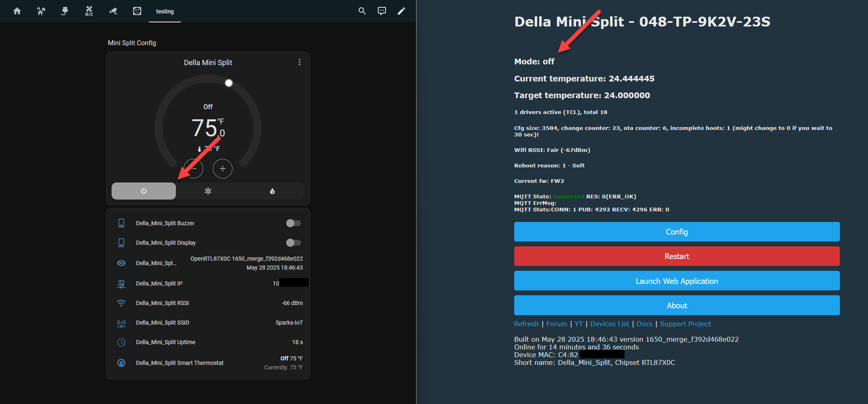This screenshot has width=868, height=404.
Task: Open the Devices List link
Action: (609, 324)
